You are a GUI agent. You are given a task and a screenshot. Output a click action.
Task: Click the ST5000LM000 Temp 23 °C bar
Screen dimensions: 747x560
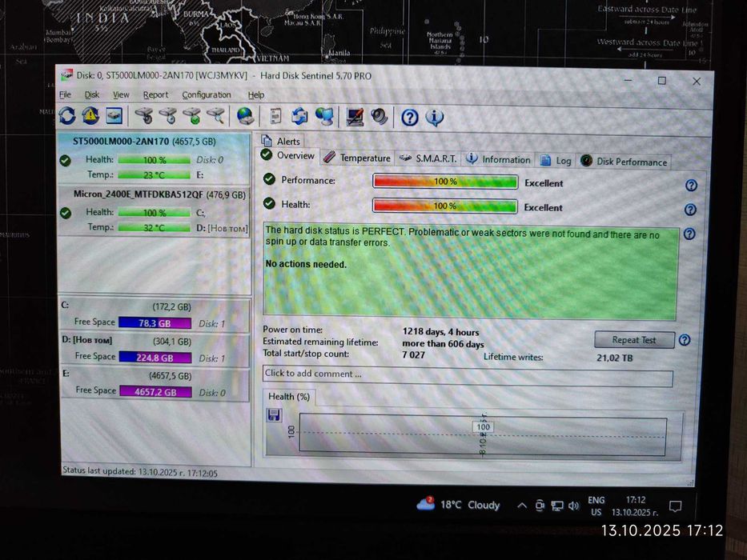[x=155, y=174]
